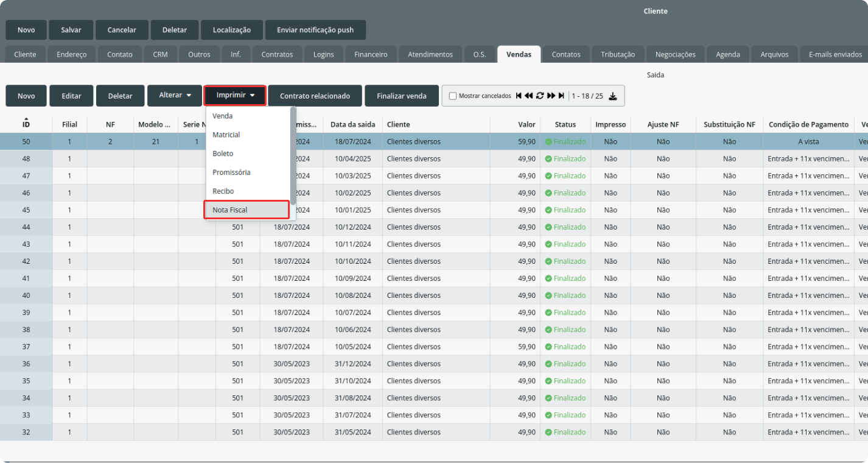The image size is (868, 463).
Task: Choose Venda from print menu
Action: click(248, 116)
